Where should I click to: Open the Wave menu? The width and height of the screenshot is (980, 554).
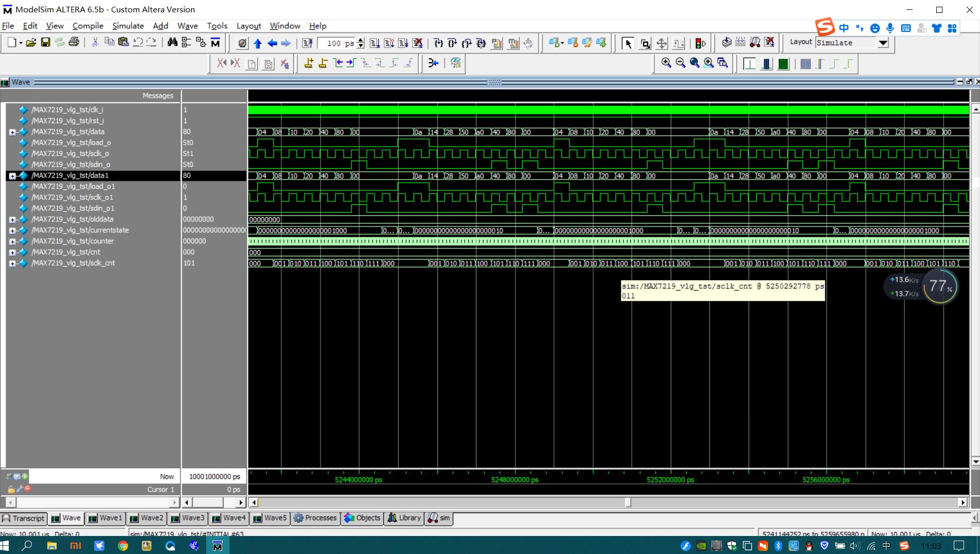tap(187, 26)
